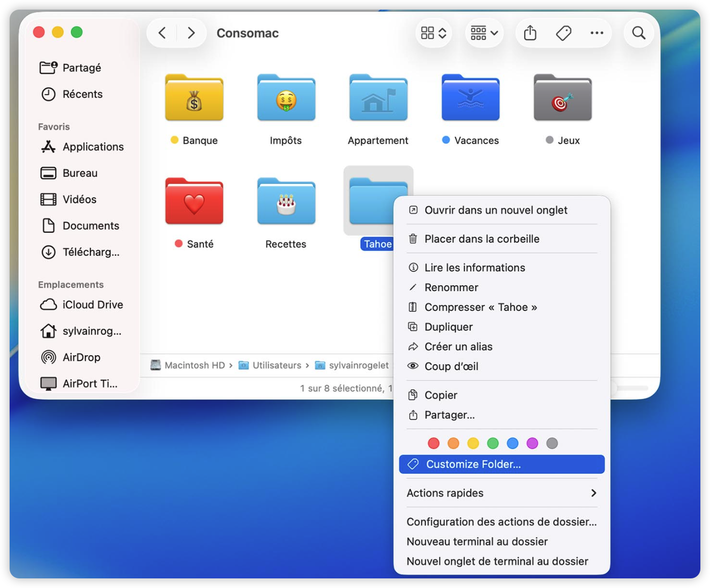
Task: Select the Impôts folder icon
Action: [x=286, y=98]
